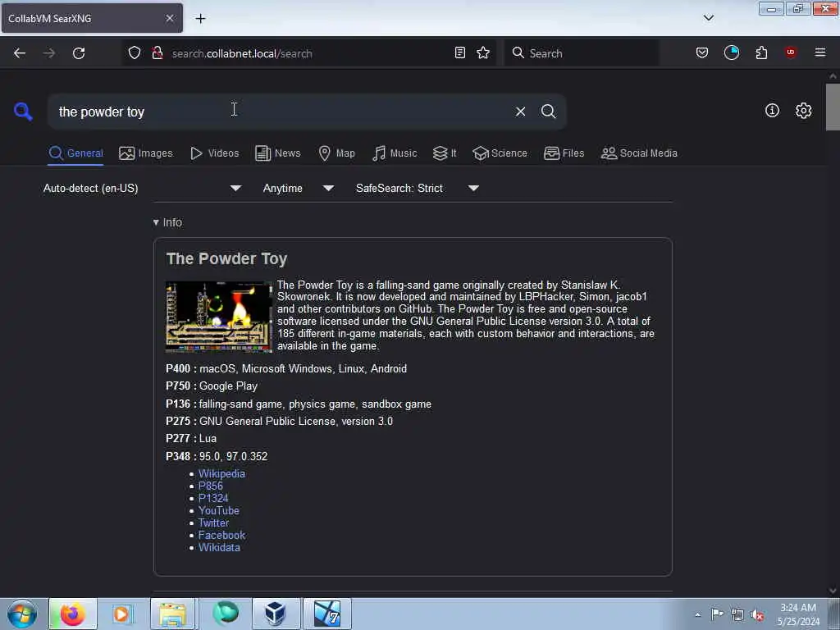Open the extensions puzzle icon

tap(761, 52)
